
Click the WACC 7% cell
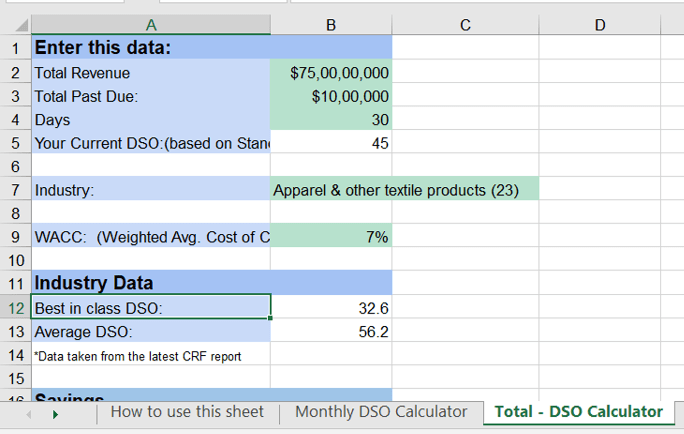331,237
